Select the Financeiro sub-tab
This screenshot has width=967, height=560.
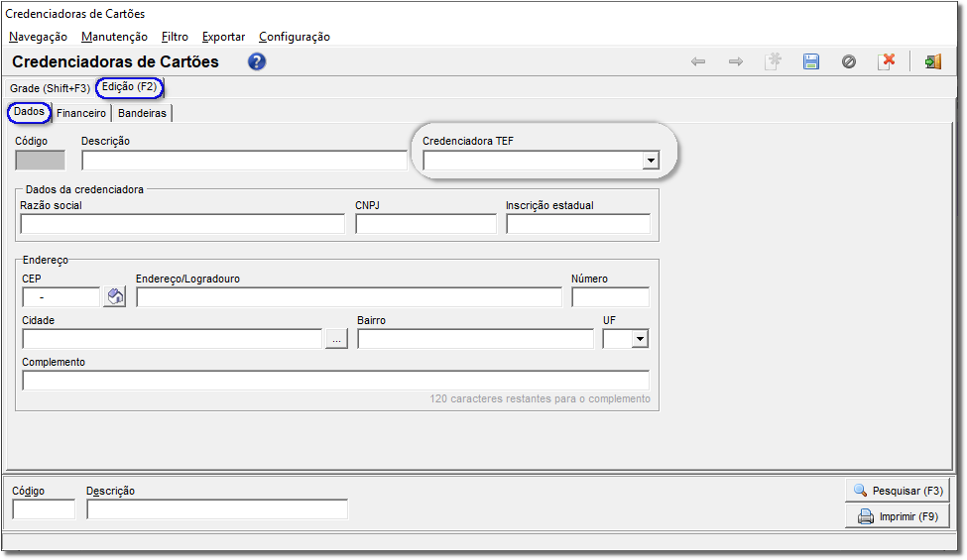81,113
